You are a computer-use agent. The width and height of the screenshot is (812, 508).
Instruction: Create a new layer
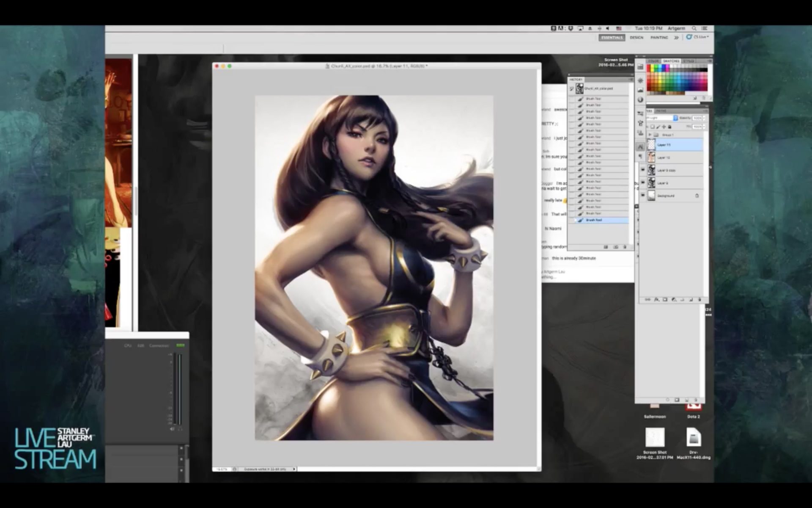click(691, 300)
